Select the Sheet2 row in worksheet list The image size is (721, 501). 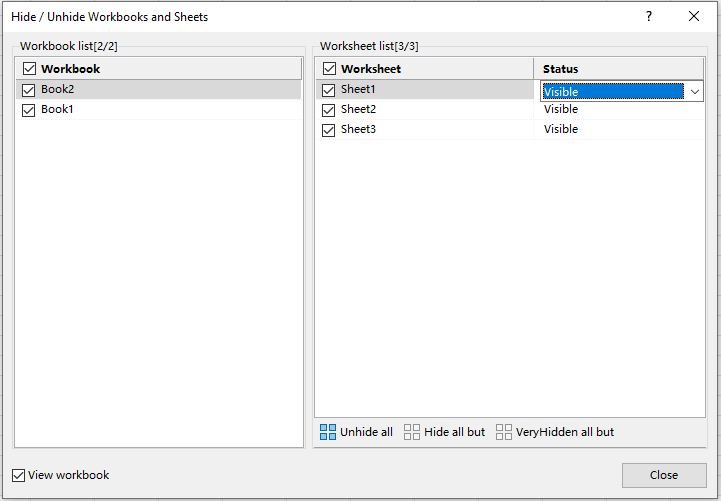[x=358, y=110]
